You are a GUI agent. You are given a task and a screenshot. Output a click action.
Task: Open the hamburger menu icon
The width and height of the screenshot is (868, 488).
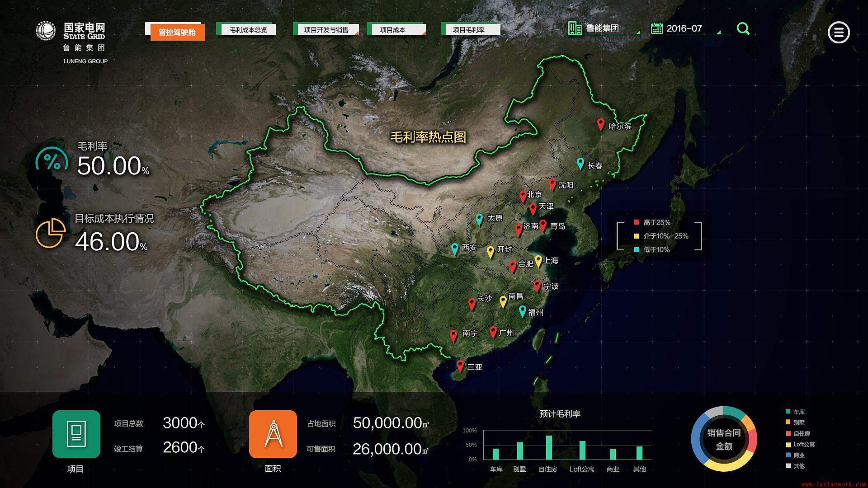[839, 33]
